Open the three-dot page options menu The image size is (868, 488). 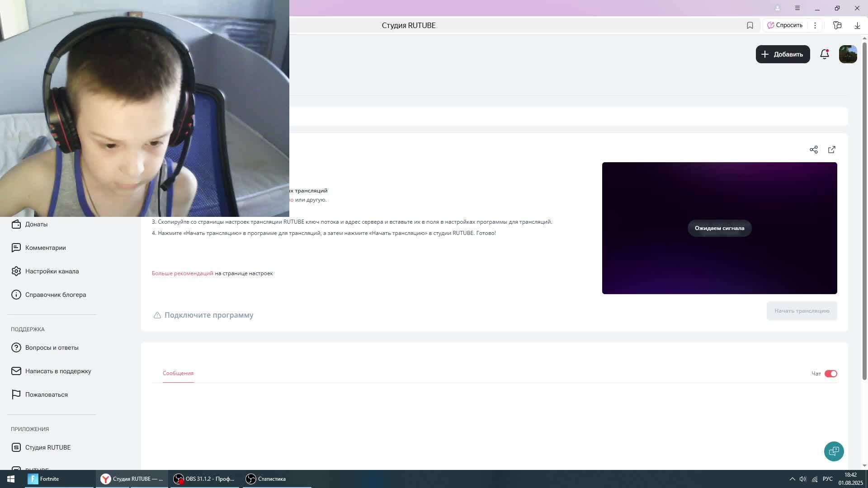tap(815, 25)
